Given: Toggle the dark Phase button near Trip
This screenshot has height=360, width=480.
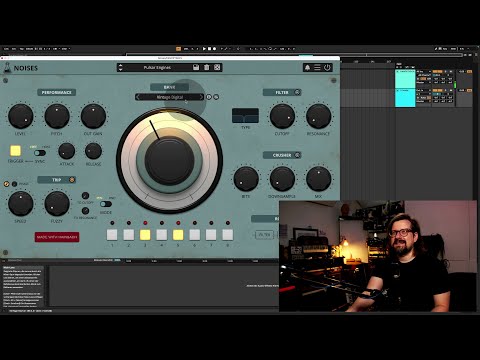Looking at the screenshot, I should point(14,184).
